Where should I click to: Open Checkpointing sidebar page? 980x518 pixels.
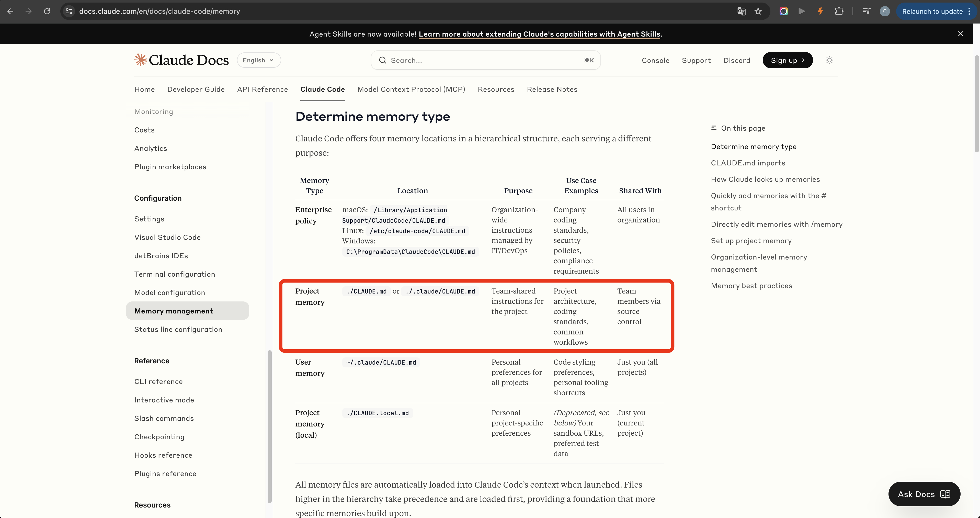click(x=159, y=437)
